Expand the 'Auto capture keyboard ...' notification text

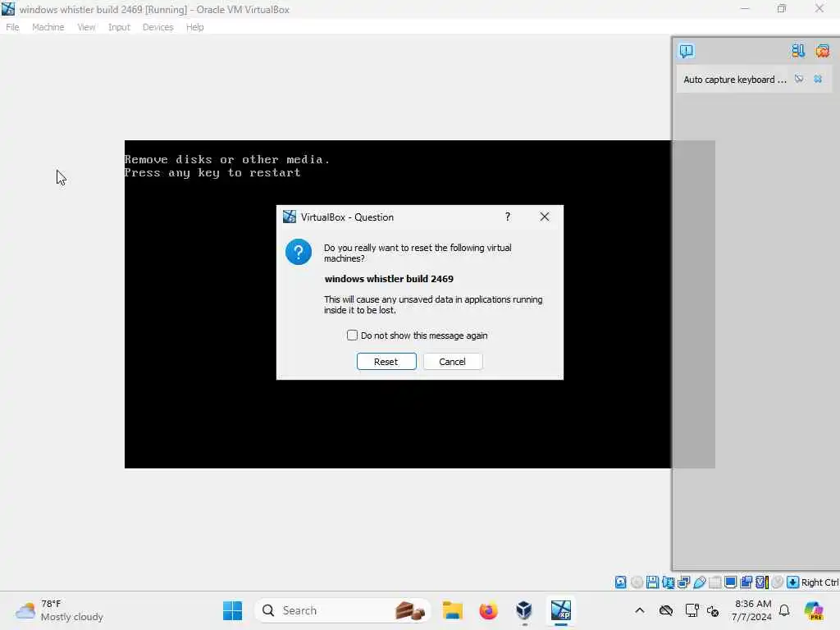click(x=734, y=80)
